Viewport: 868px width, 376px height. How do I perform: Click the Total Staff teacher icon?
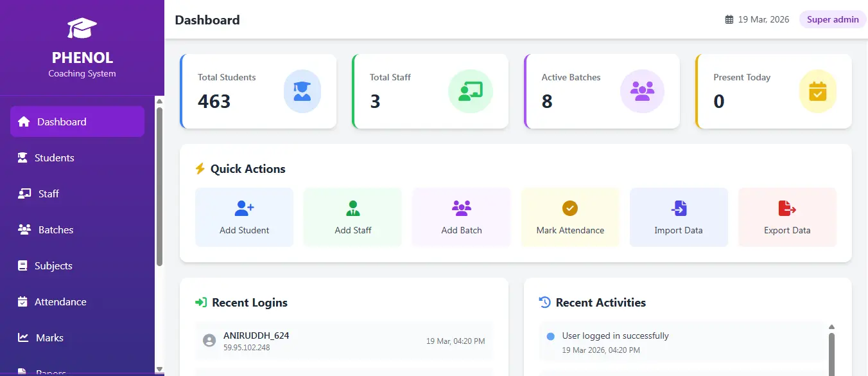[x=470, y=91]
